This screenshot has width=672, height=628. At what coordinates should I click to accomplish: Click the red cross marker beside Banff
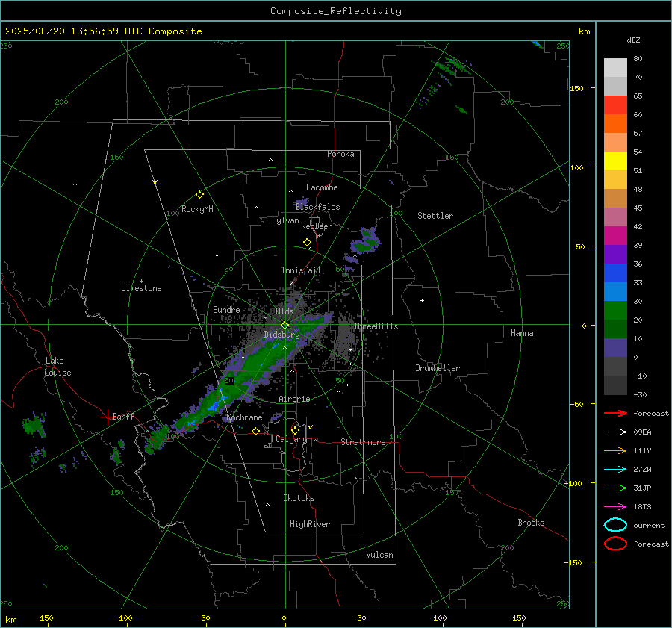pos(107,417)
